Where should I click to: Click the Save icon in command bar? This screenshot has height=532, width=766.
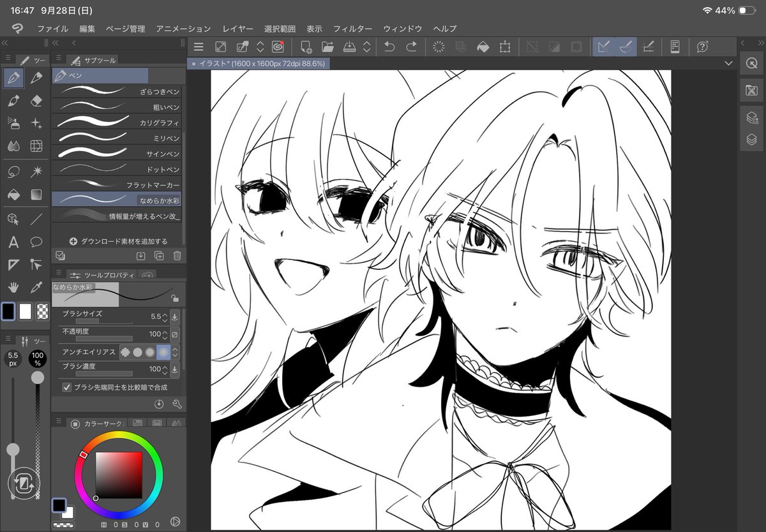[x=350, y=47]
